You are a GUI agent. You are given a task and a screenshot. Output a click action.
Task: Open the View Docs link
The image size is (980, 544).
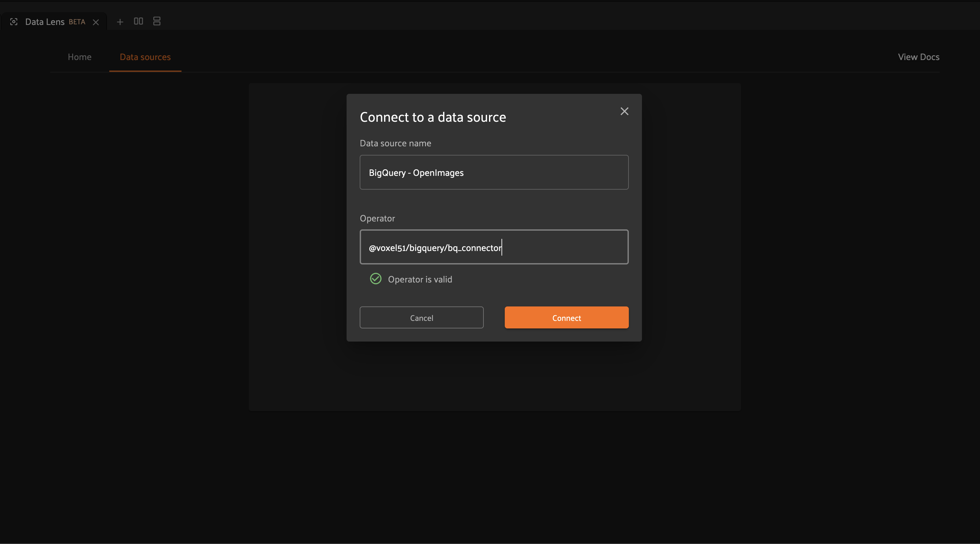click(918, 57)
